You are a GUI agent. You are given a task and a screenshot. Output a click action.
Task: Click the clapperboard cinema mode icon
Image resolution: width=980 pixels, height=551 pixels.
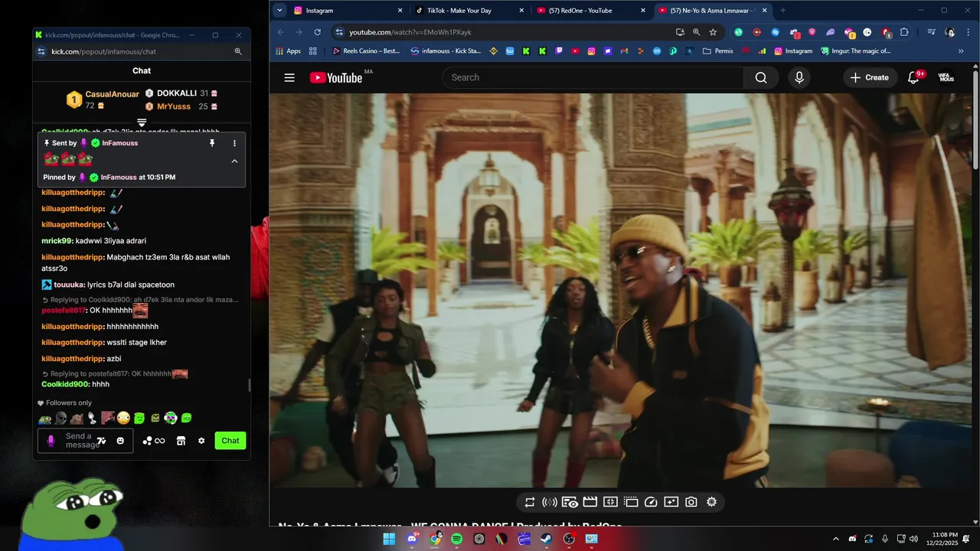[590, 502]
